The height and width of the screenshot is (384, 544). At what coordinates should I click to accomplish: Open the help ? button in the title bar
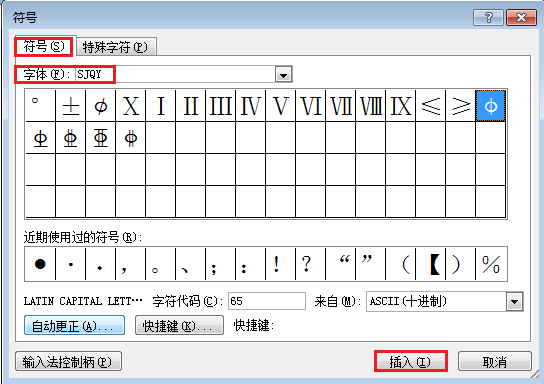(x=488, y=17)
